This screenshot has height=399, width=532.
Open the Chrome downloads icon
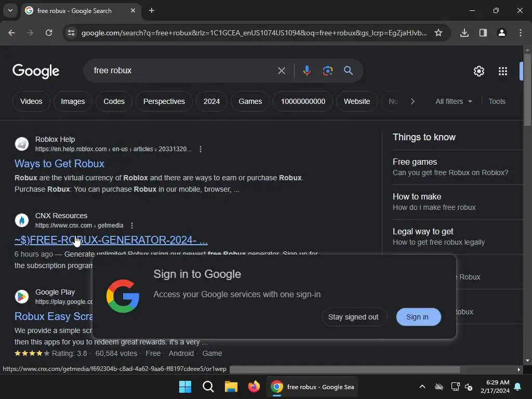[464, 33]
